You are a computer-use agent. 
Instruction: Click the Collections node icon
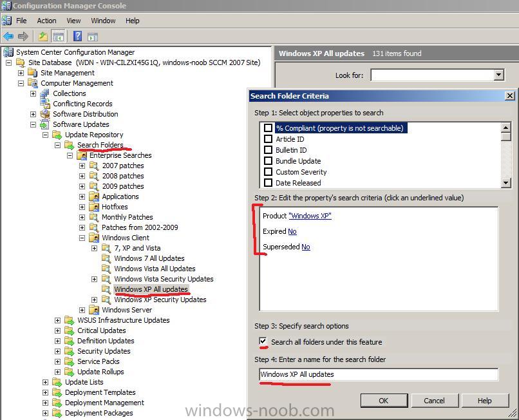(x=44, y=93)
